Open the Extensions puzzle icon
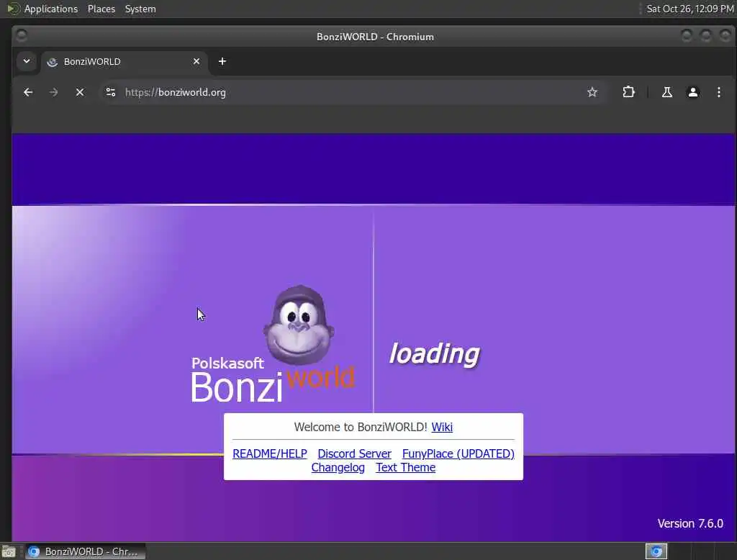The height and width of the screenshot is (560, 737). tap(628, 92)
